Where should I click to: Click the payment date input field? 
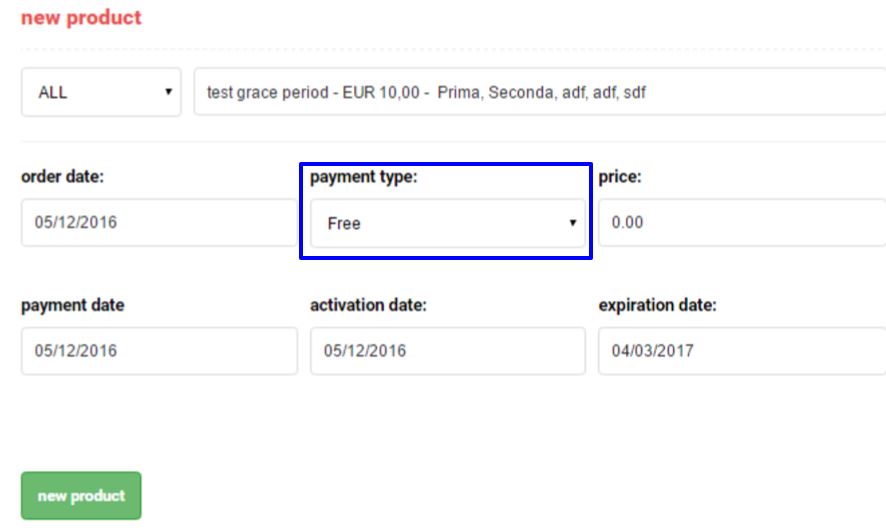click(158, 351)
